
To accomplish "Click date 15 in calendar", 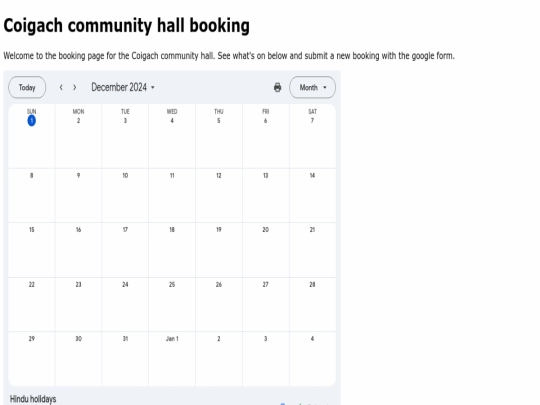I will pos(32,230).
